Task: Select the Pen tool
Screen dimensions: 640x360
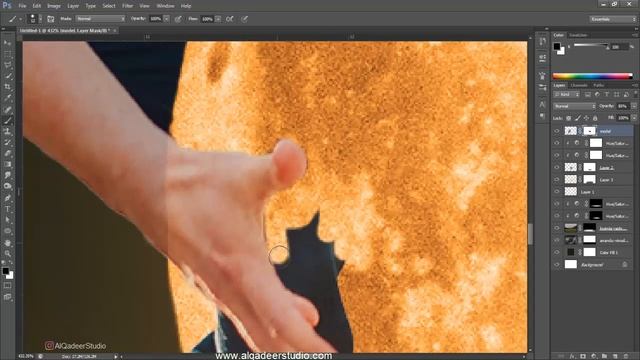Action: coord(7,198)
